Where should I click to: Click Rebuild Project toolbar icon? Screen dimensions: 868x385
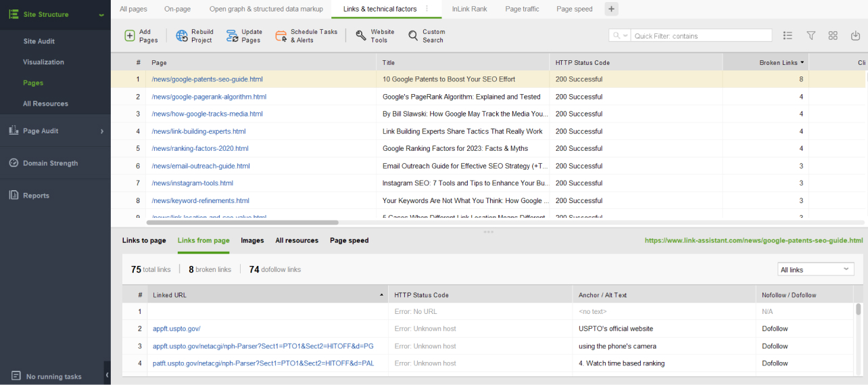click(182, 36)
